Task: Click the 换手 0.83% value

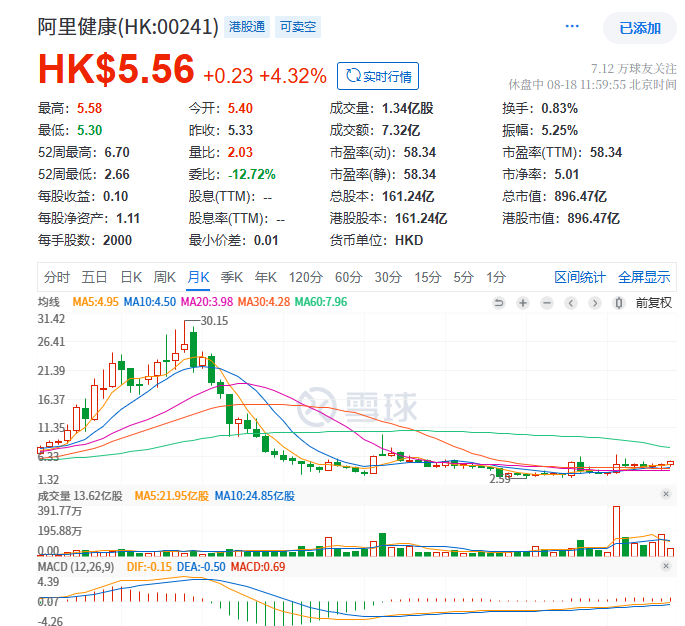Action: [x=560, y=108]
